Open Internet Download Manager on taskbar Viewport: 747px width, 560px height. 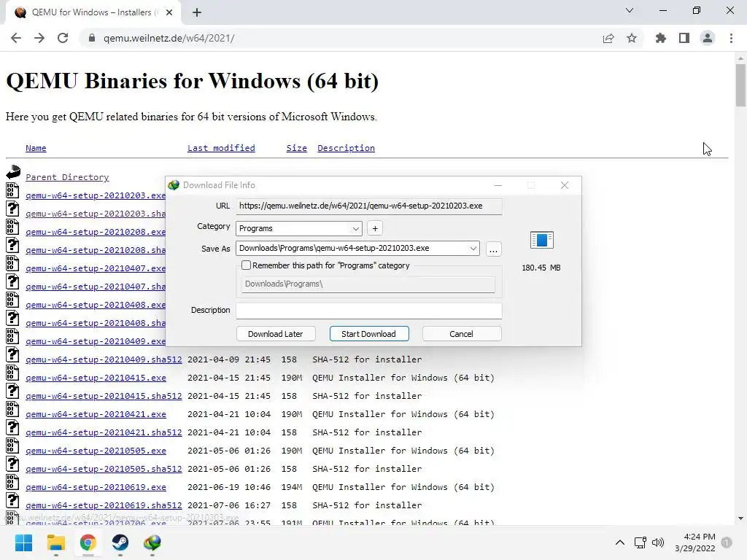click(152, 542)
